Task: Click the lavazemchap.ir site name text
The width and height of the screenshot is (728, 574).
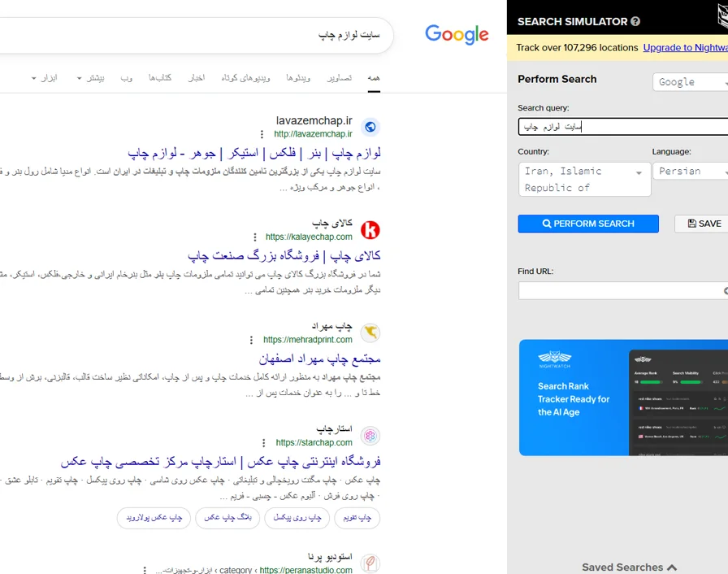Action: [314, 121]
